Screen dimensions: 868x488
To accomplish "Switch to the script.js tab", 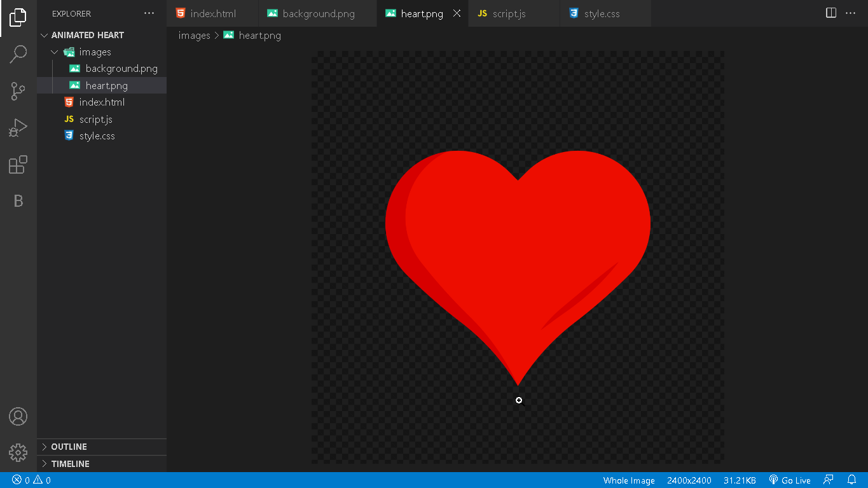I will point(508,14).
